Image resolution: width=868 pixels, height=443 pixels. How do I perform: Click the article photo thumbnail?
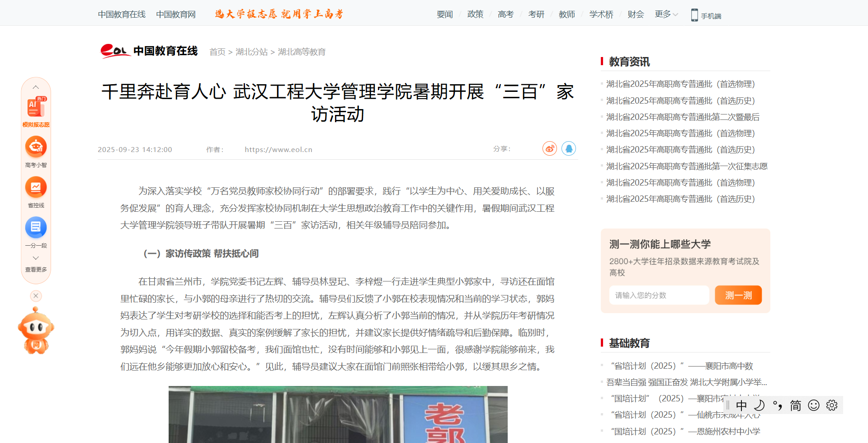tap(338, 414)
